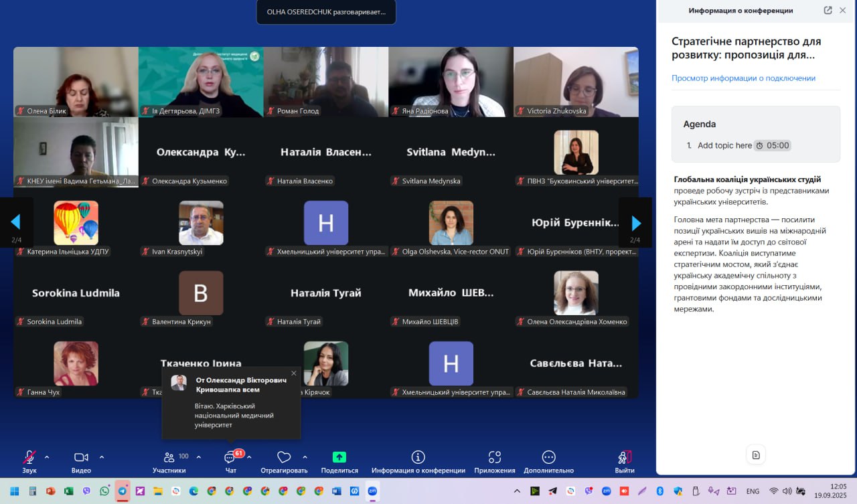Expand audio options arrow next to Звук

click(47, 457)
